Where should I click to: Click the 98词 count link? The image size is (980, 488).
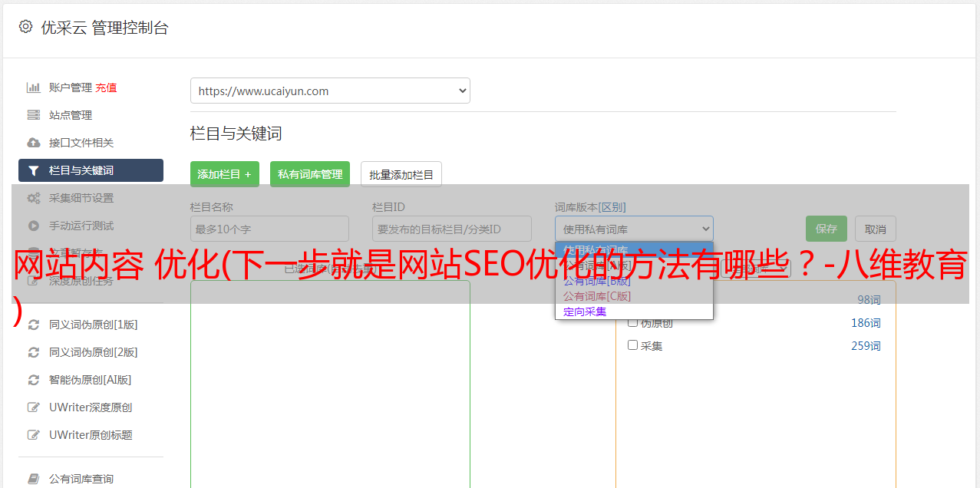[x=869, y=300]
